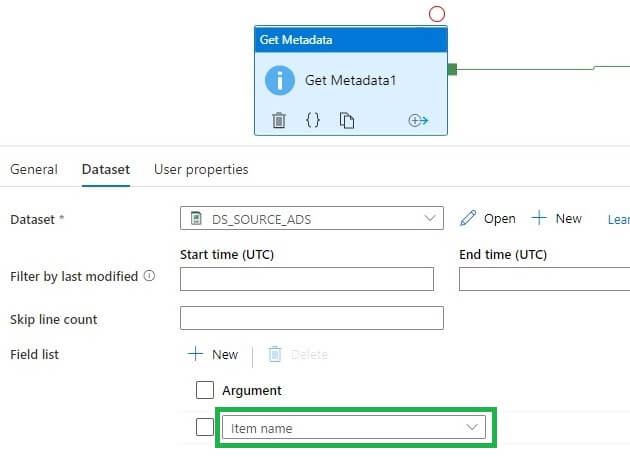Click the info icon beside Filter by last modified
Image resolution: width=630 pixels, height=457 pixels.
point(149,276)
